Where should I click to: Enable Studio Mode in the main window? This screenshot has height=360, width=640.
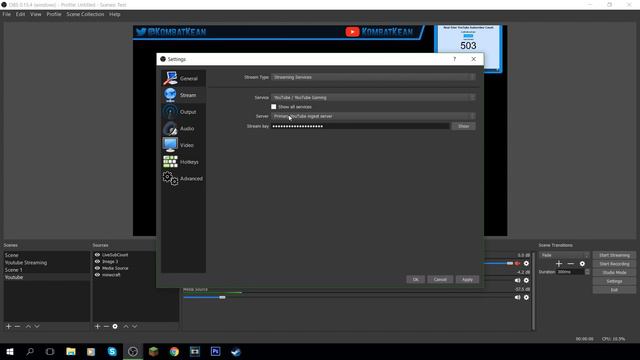tap(614, 272)
